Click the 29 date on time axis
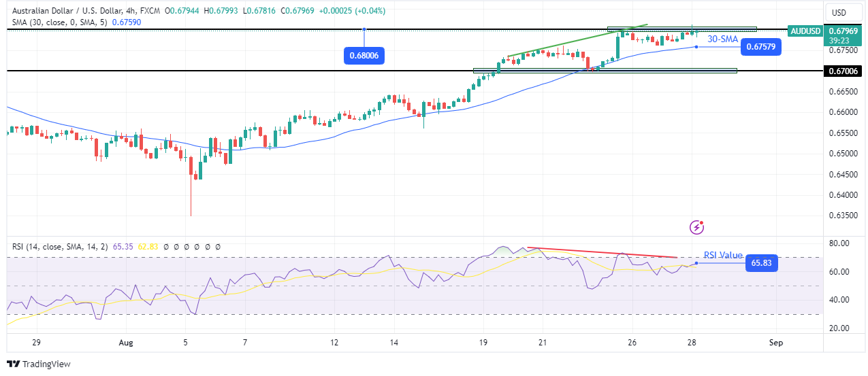This screenshot has width=868, height=376. tap(37, 343)
